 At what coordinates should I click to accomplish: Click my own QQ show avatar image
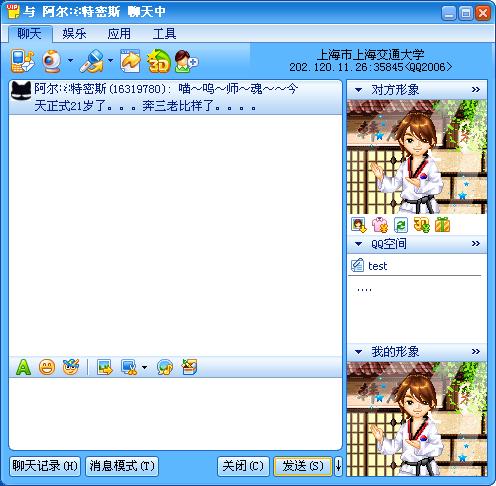click(x=417, y=419)
